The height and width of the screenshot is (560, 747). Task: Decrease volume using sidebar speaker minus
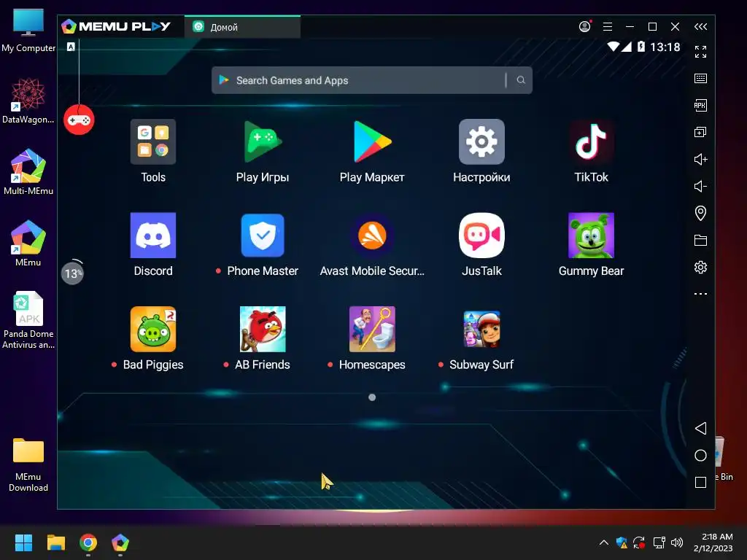(700, 186)
